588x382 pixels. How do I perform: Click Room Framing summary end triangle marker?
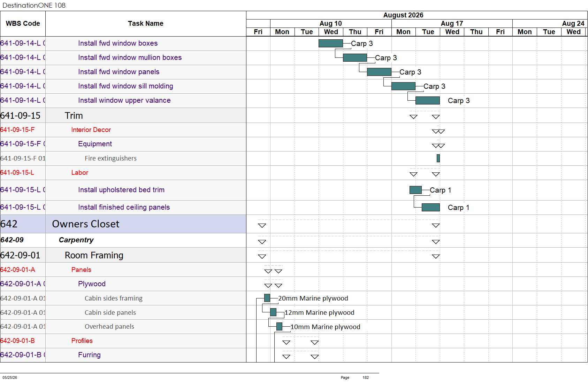(436, 256)
